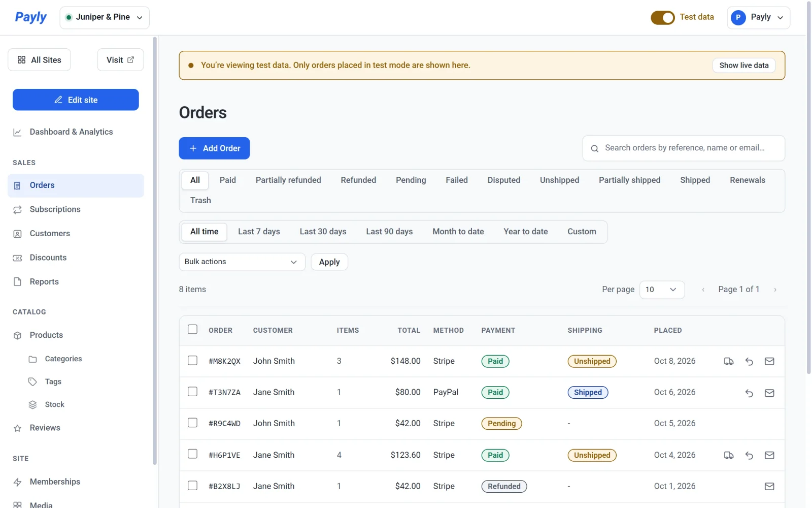Show the Trash orders tab

pos(200,201)
